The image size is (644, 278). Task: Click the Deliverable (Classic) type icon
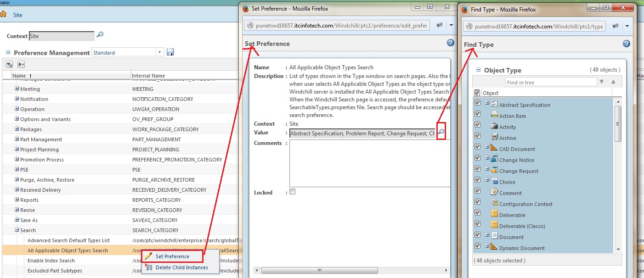pyautogui.click(x=494, y=225)
